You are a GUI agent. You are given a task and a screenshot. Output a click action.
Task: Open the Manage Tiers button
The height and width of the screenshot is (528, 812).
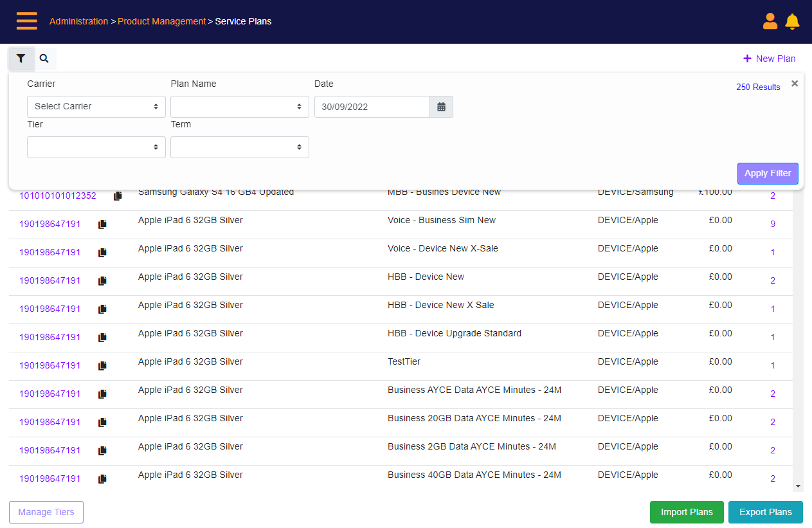point(46,513)
